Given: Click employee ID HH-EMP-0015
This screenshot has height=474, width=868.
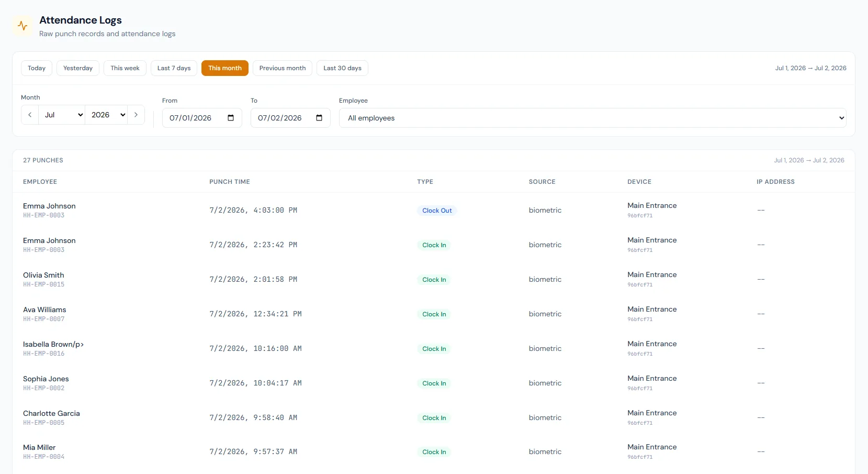Looking at the screenshot, I should pos(44,284).
